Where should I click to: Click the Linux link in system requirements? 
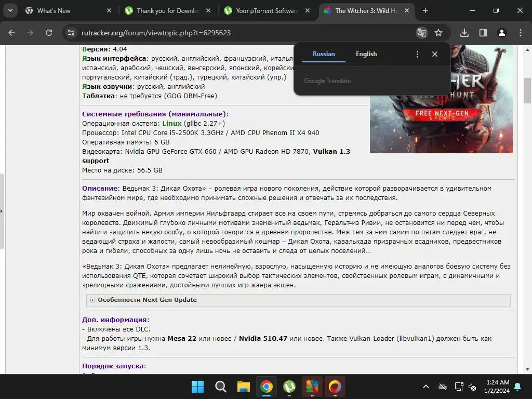(x=171, y=124)
